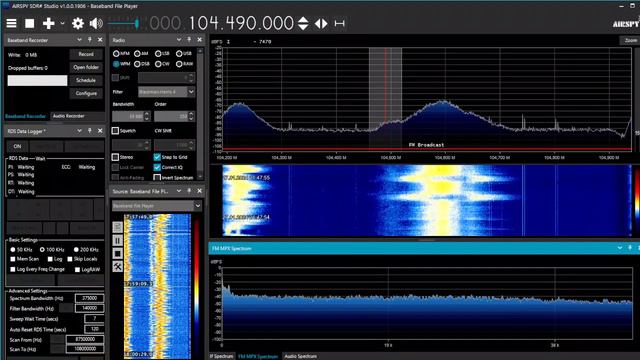Viewport: 640px width, 360px height.
Task: Click the Open folder button
Action: (x=86, y=67)
